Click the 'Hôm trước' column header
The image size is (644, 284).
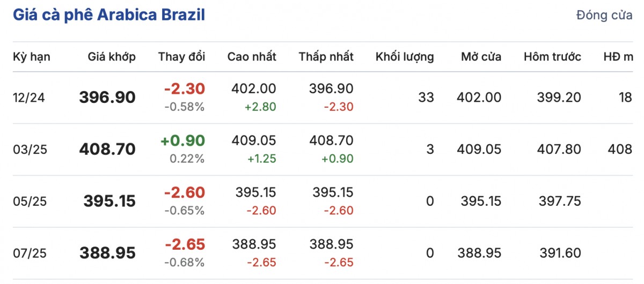point(552,57)
